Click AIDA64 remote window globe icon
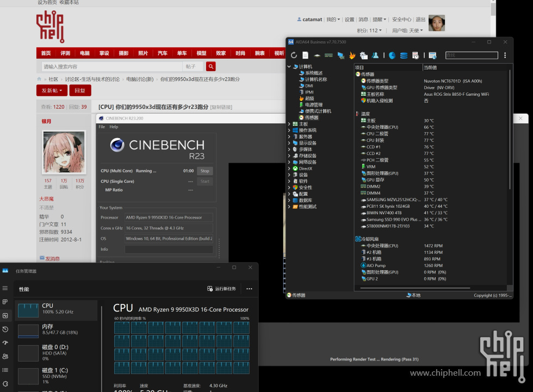This screenshot has height=392, width=533. [x=432, y=55]
